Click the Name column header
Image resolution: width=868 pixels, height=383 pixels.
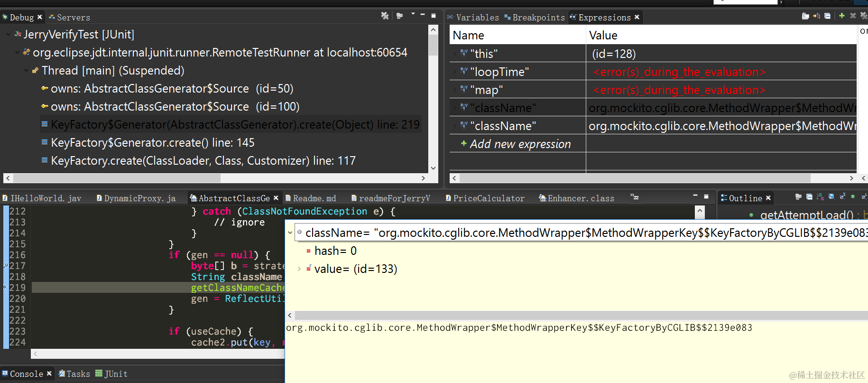pyautogui.click(x=517, y=35)
